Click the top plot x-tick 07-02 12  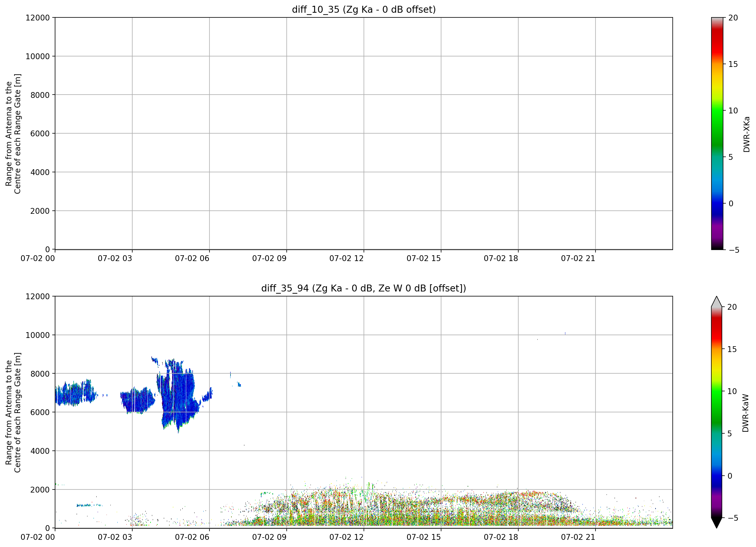[x=347, y=259]
